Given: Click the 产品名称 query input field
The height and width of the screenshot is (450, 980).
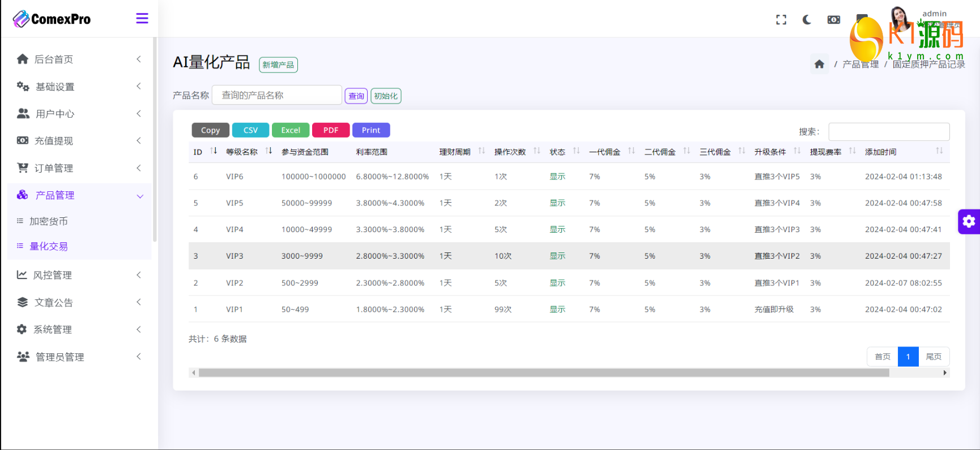Looking at the screenshot, I should click(x=276, y=95).
